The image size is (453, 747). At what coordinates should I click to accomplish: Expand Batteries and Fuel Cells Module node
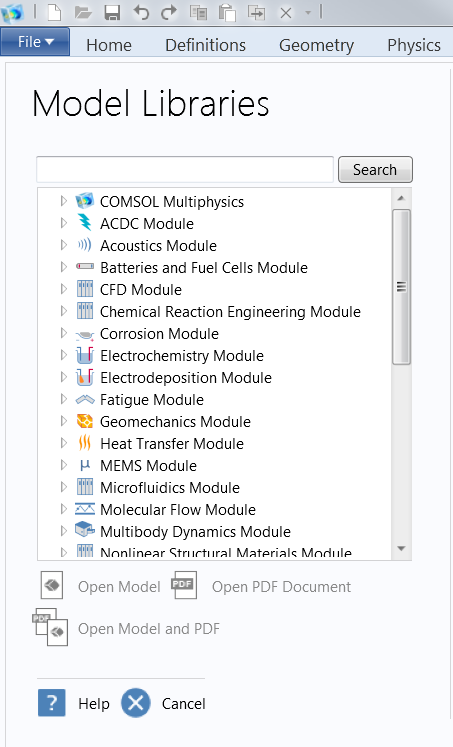(64, 267)
